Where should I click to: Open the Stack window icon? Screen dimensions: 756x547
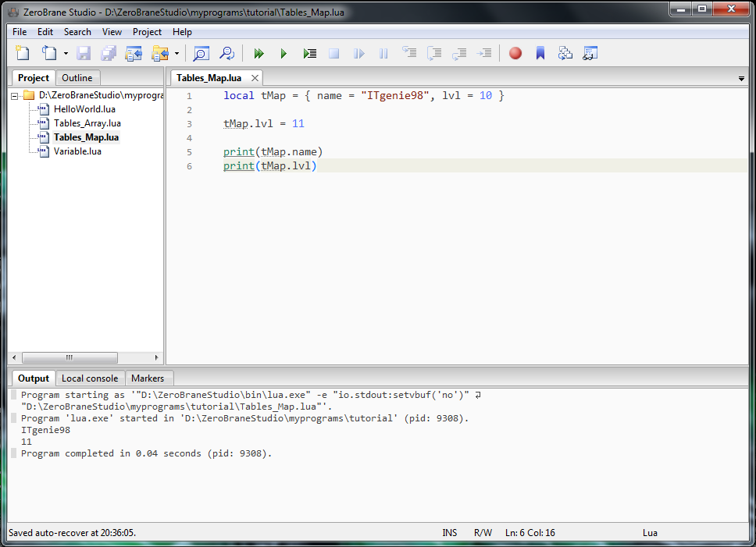click(565, 53)
